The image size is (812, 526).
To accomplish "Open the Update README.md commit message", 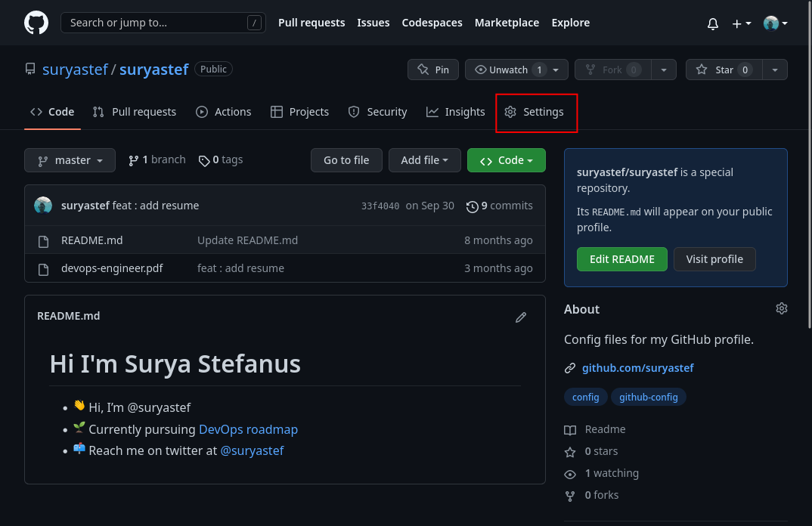I will 247,240.
